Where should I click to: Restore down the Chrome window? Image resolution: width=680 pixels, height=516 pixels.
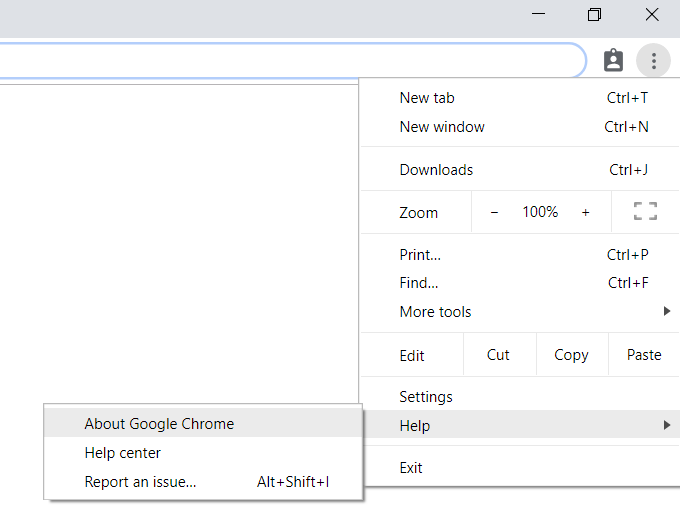(594, 14)
